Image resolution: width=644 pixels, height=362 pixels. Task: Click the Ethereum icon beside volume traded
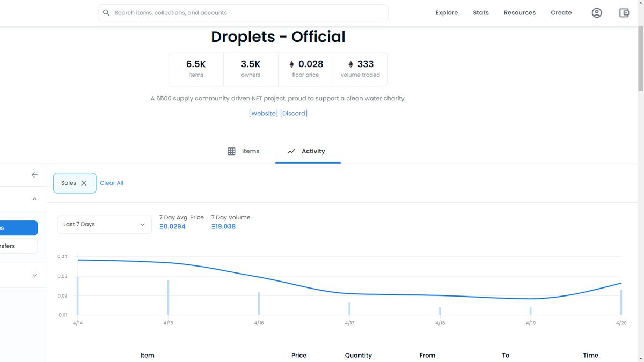pyautogui.click(x=351, y=64)
